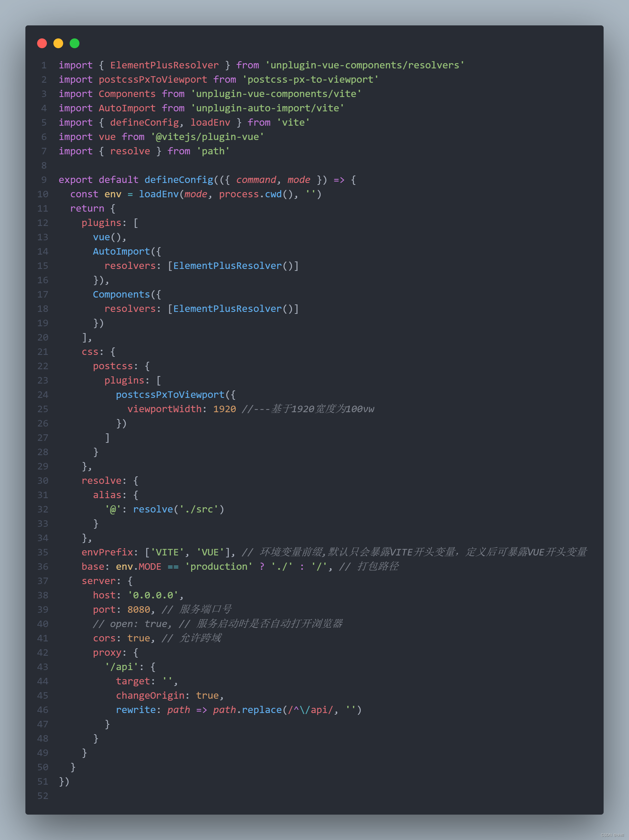
Task: Click the red traffic light circle
Action: coord(42,43)
